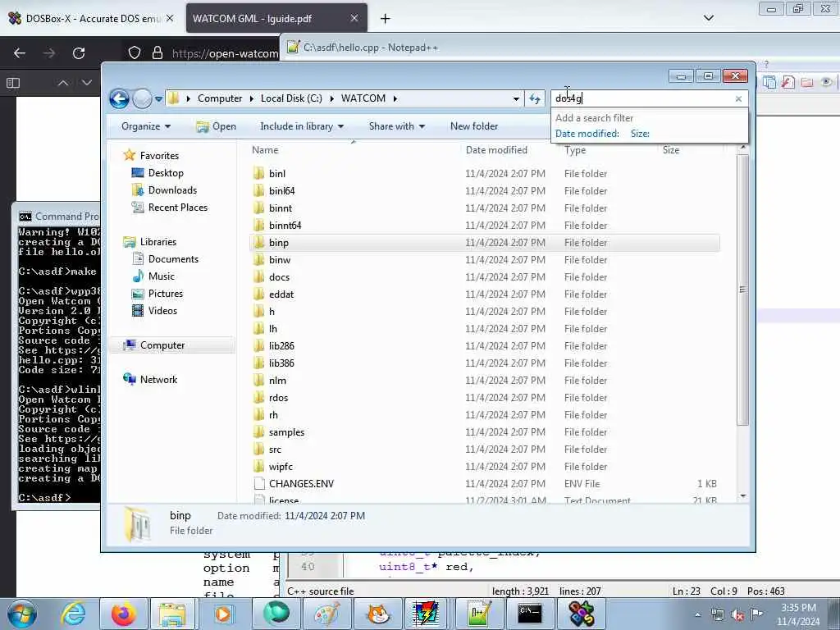Select the binnt folder icon
Viewport: 840px width, 630px height.
click(x=258, y=208)
